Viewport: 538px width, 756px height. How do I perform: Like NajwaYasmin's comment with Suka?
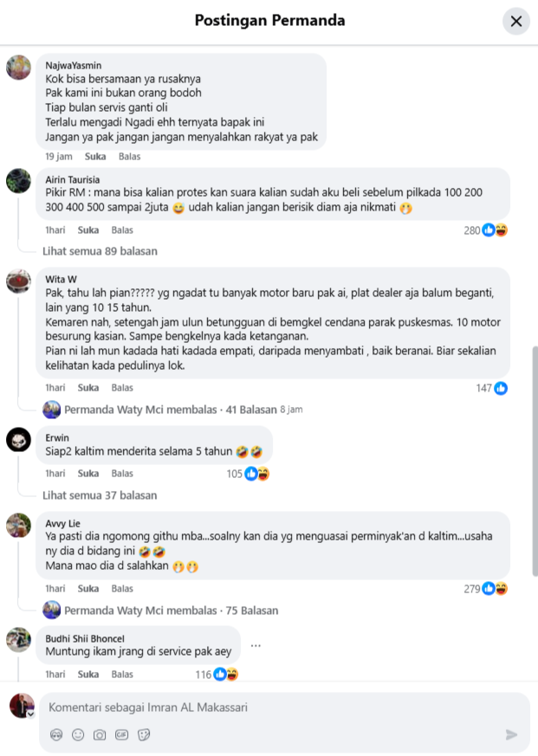pos(95,156)
